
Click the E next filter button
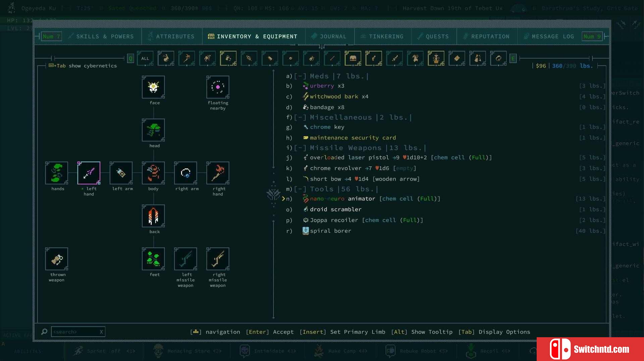513,58
